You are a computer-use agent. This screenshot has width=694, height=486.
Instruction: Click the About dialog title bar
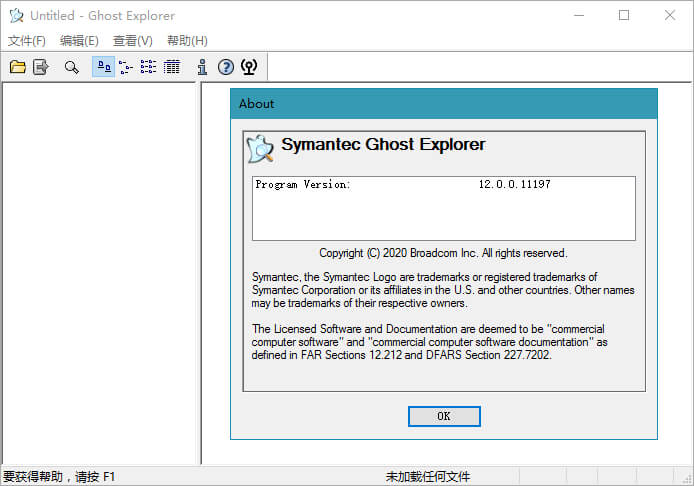click(x=443, y=104)
